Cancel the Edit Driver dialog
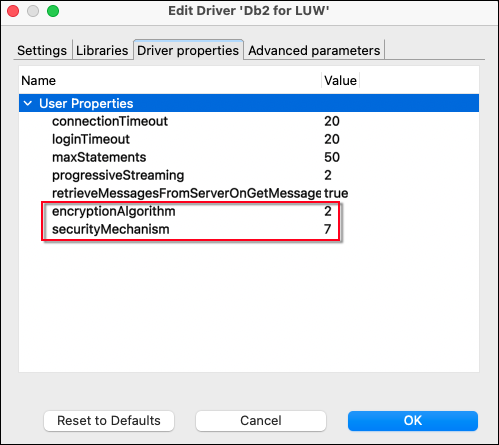The image size is (499, 445). pos(261,421)
